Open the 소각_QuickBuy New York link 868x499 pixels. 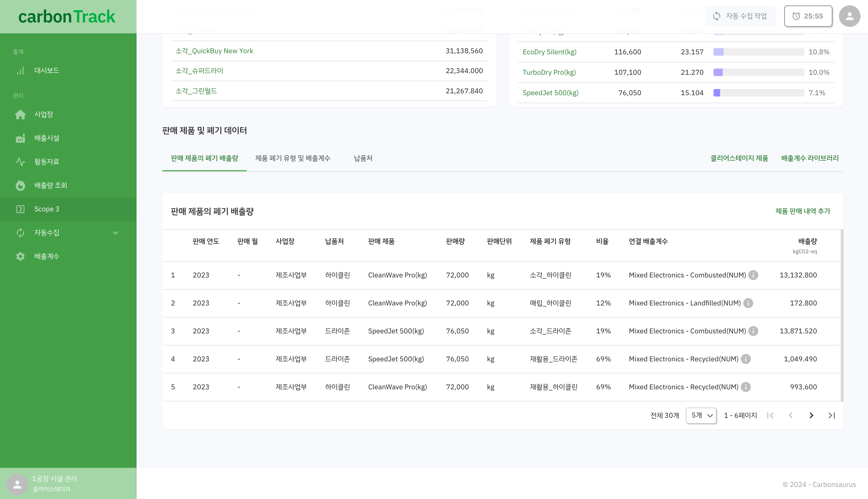(214, 51)
